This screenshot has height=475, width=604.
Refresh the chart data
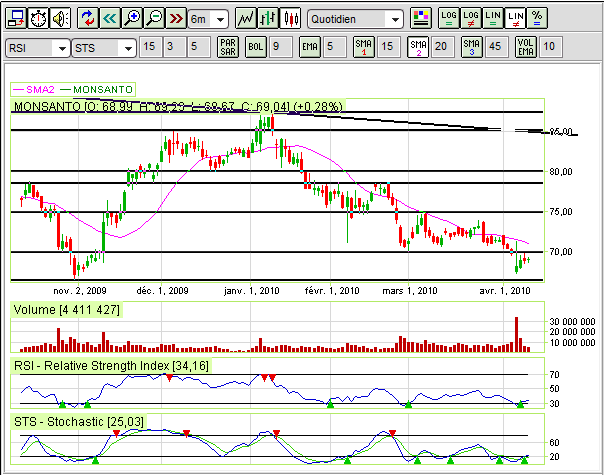tap(88, 18)
